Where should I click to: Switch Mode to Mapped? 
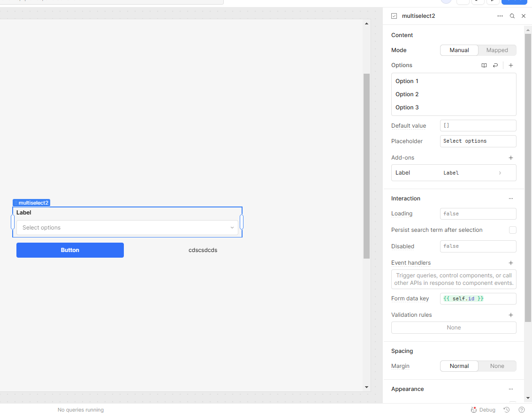click(x=497, y=50)
